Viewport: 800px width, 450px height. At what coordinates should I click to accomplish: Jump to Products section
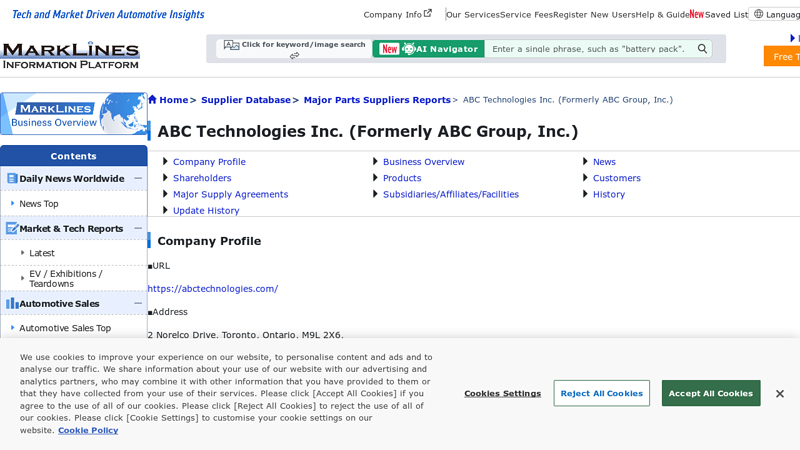[402, 178]
